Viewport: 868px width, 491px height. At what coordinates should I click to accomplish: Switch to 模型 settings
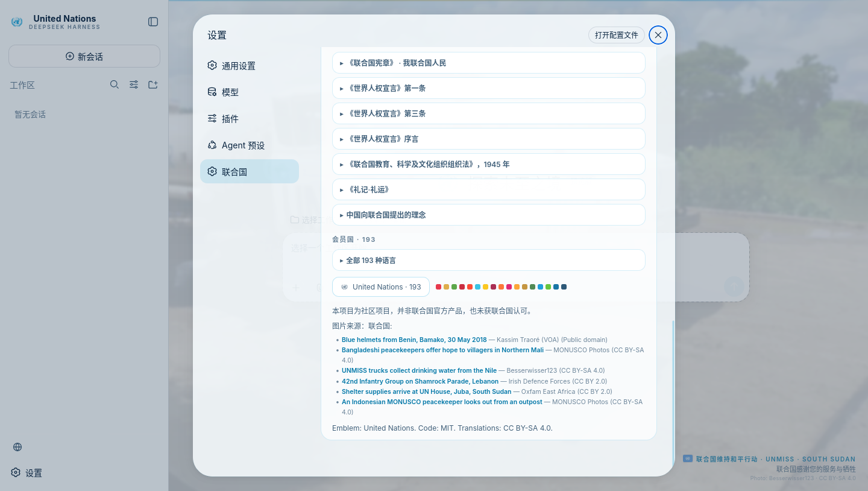click(250, 92)
